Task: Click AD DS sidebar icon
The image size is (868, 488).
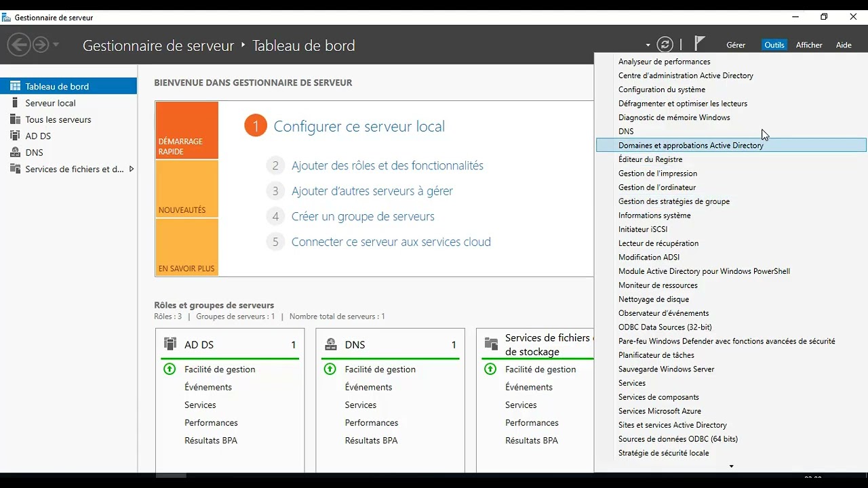Action: click(x=15, y=136)
